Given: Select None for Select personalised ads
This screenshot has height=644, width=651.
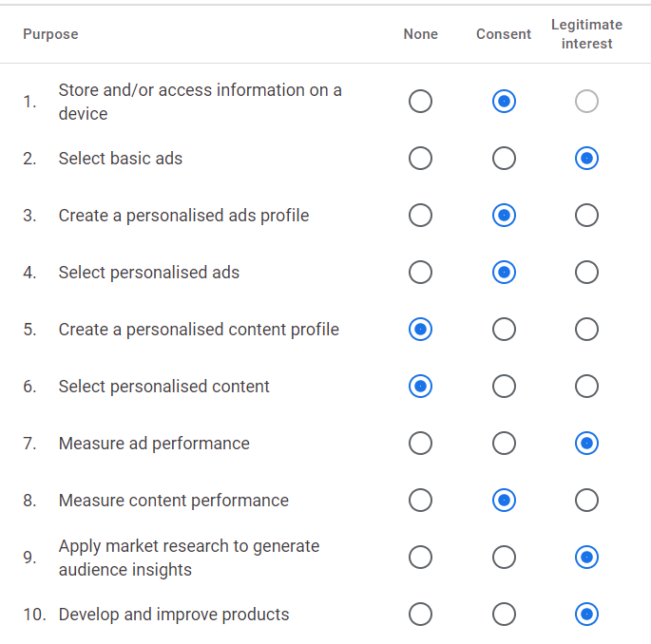Looking at the screenshot, I should [420, 273].
